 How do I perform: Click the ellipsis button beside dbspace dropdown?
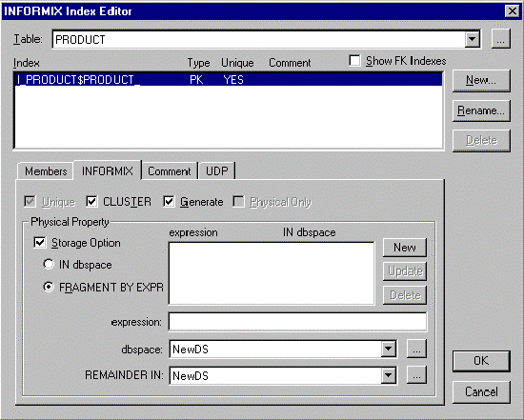point(416,350)
